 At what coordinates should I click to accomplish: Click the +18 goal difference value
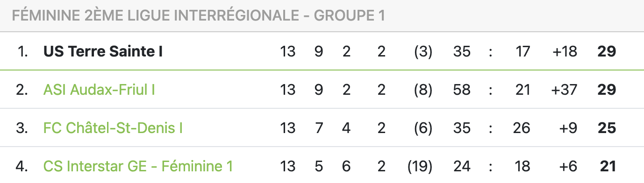(564, 51)
